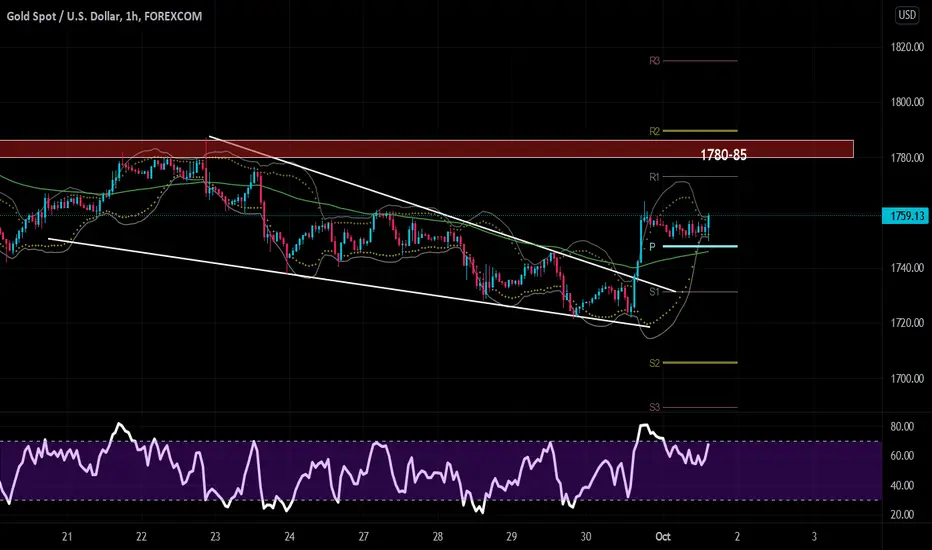Click the RSI 40.00 scale label
The width and height of the screenshot is (932, 550).
point(902,485)
